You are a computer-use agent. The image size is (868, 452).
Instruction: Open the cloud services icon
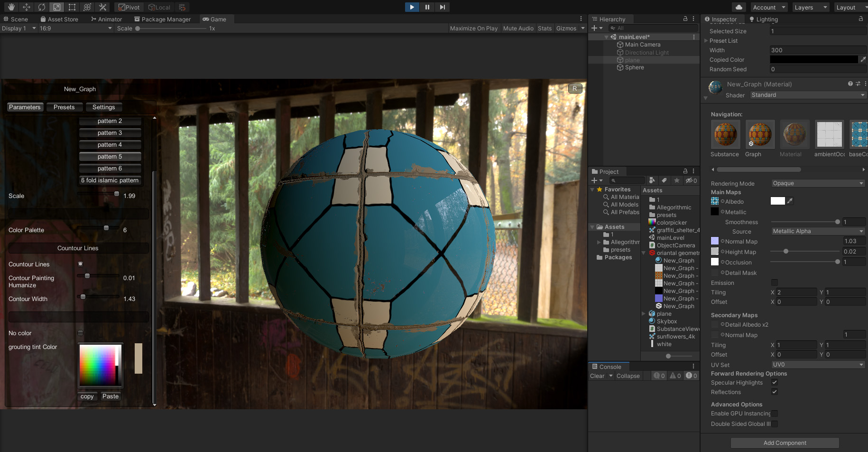(x=739, y=7)
